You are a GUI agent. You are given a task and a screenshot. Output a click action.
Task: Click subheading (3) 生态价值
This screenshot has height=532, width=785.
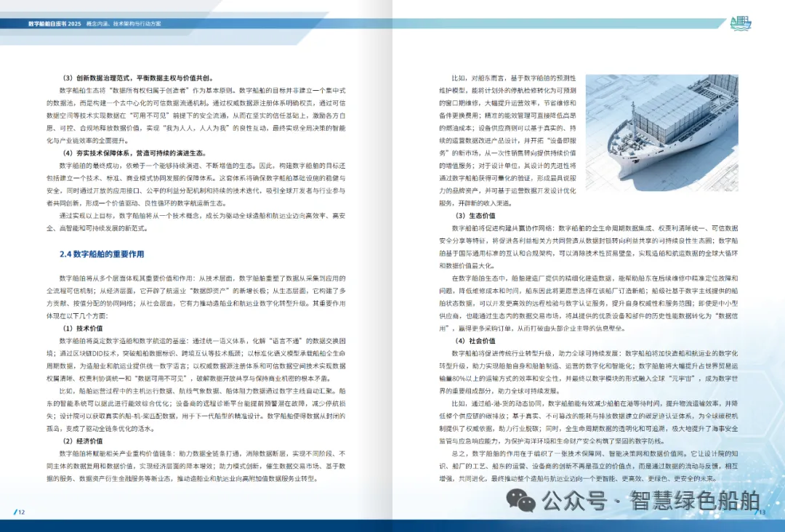475,216
